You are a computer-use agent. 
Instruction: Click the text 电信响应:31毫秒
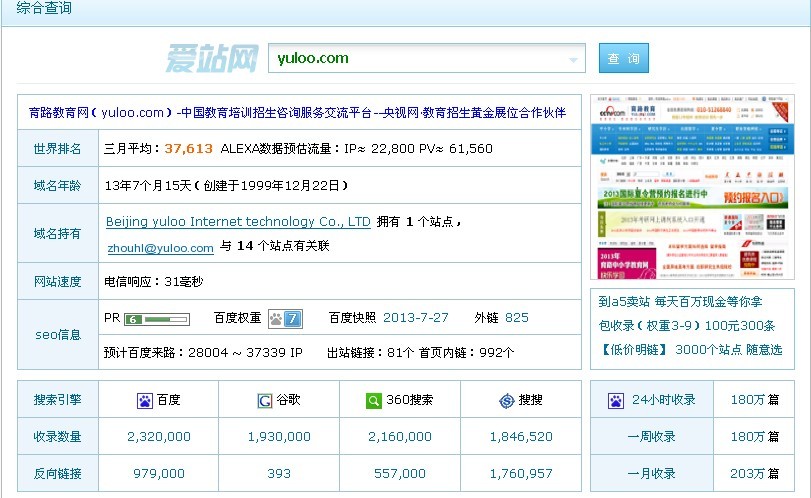pyautogui.click(x=154, y=281)
